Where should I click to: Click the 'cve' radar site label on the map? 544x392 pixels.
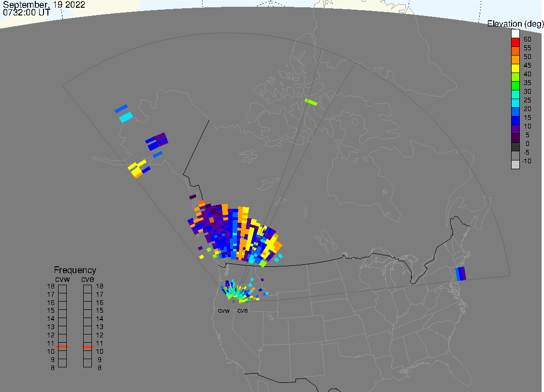pyautogui.click(x=243, y=310)
